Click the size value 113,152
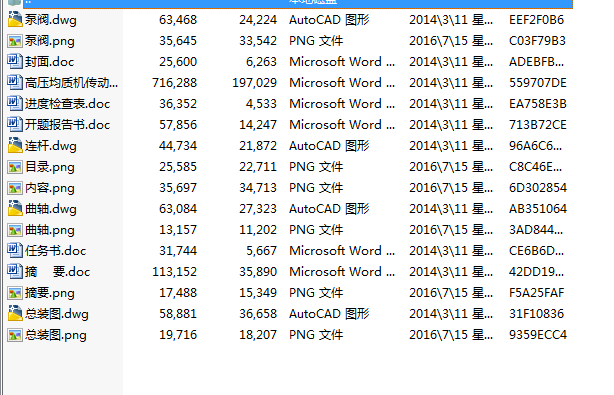The image size is (614, 395). [x=174, y=272]
